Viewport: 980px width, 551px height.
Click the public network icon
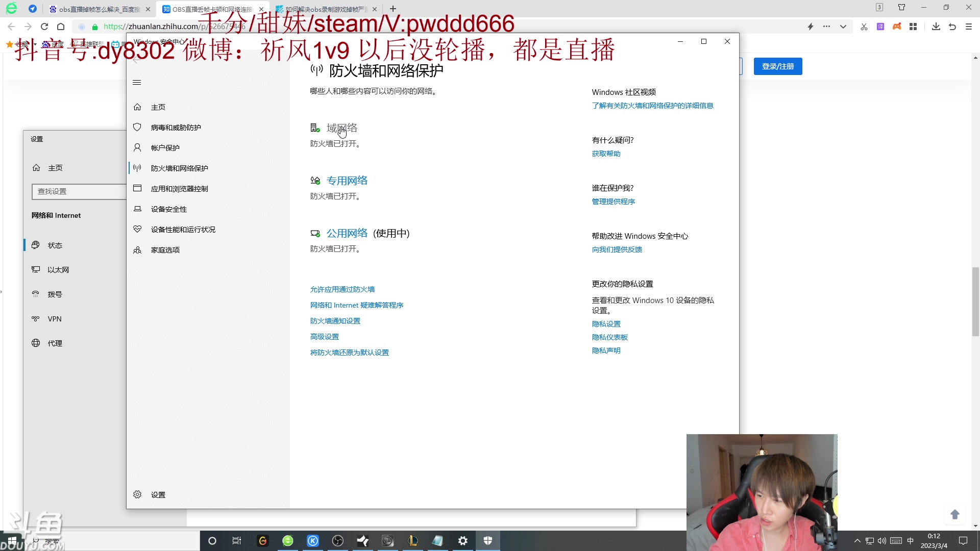[315, 233]
